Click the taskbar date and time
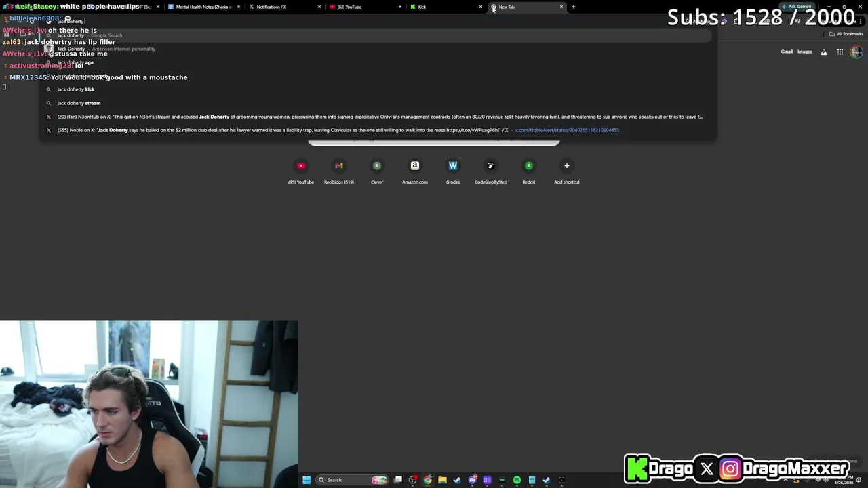This screenshot has height=488, width=868. click(844, 480)
